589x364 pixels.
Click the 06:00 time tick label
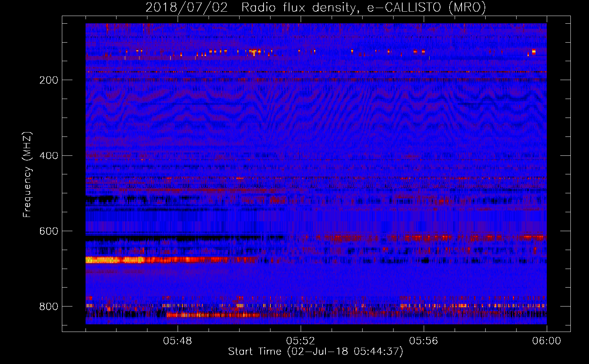546,341
